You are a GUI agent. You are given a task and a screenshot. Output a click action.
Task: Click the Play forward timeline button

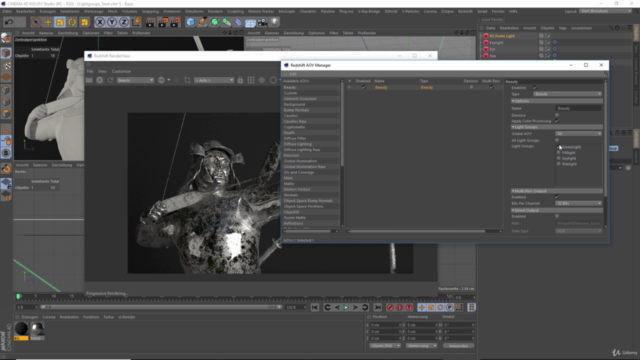[x=346, y=307]
